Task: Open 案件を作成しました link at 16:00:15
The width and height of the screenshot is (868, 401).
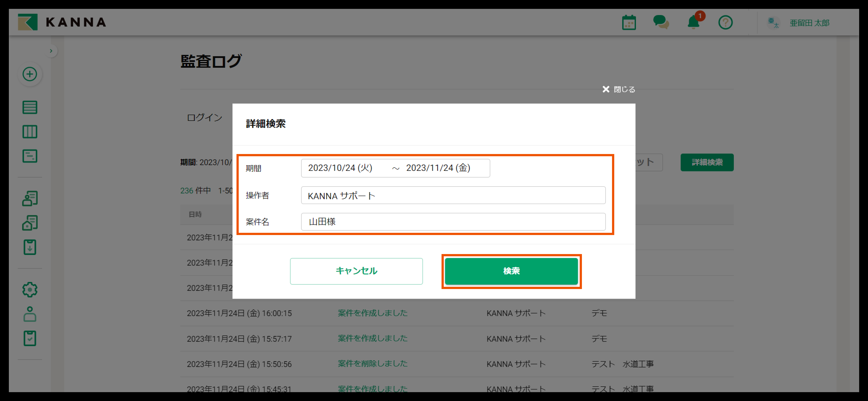Action: pyautogui.click(x=373, y=313)
